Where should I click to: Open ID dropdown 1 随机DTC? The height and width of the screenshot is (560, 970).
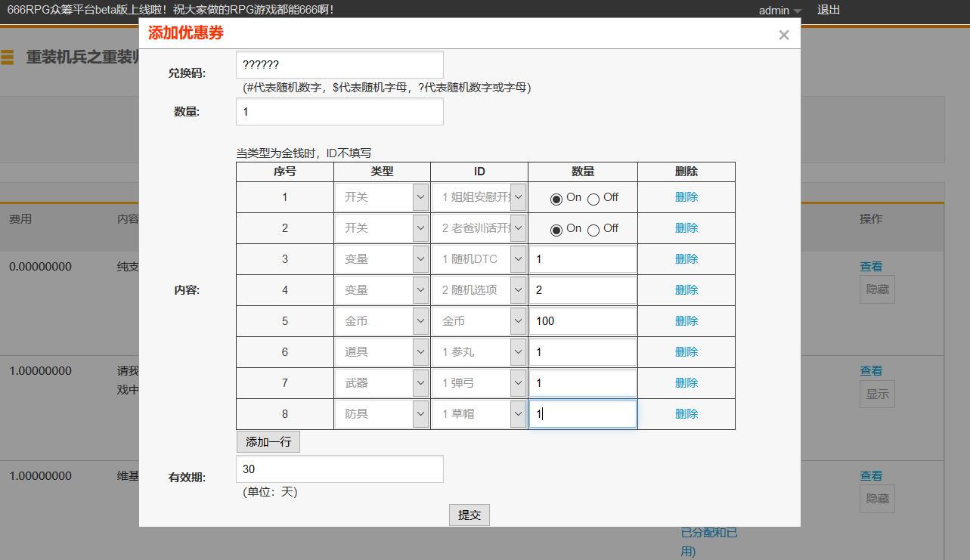479,259
